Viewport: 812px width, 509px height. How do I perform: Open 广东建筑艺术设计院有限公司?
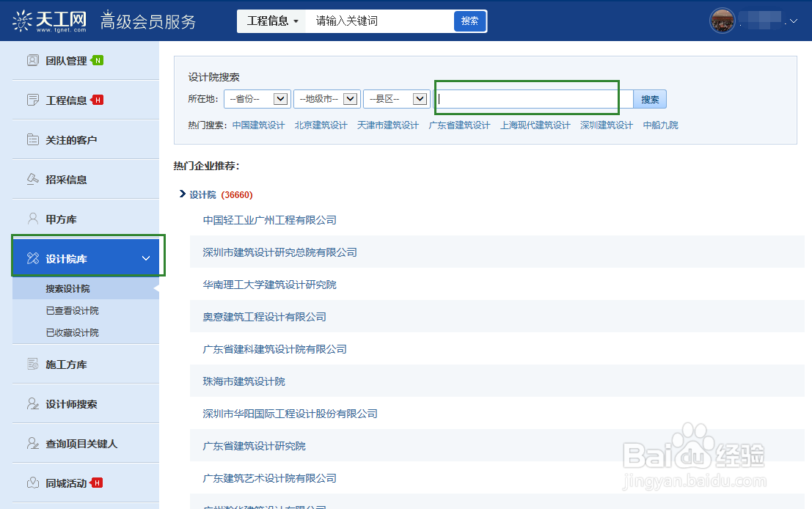tap(269, 478)
